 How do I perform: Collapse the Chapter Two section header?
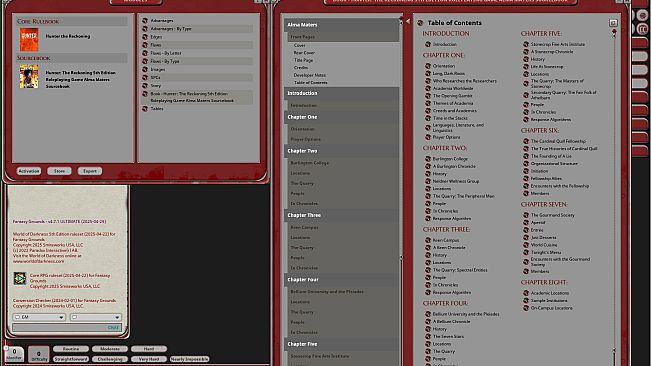click(x=341, y=151)
